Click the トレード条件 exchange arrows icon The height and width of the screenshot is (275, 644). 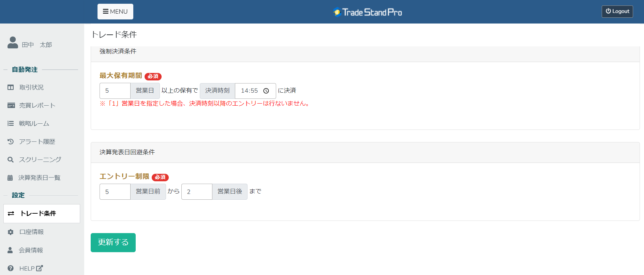click(x=11, y=214)
